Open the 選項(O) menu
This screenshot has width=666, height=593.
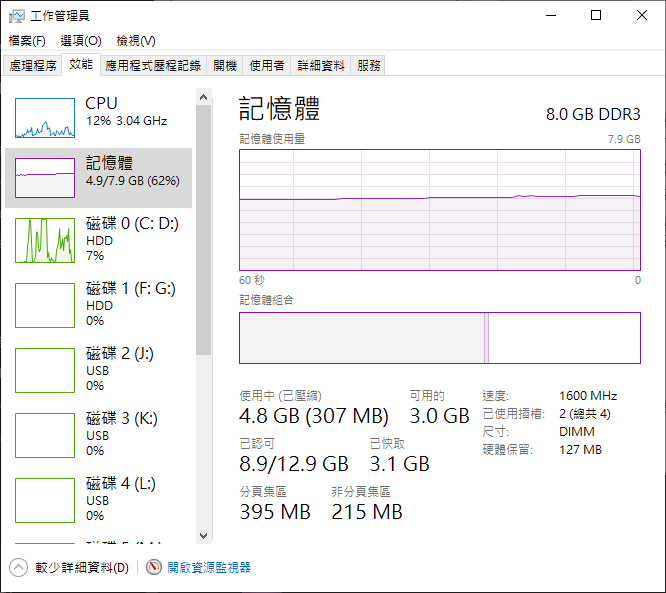coord(81,41)
